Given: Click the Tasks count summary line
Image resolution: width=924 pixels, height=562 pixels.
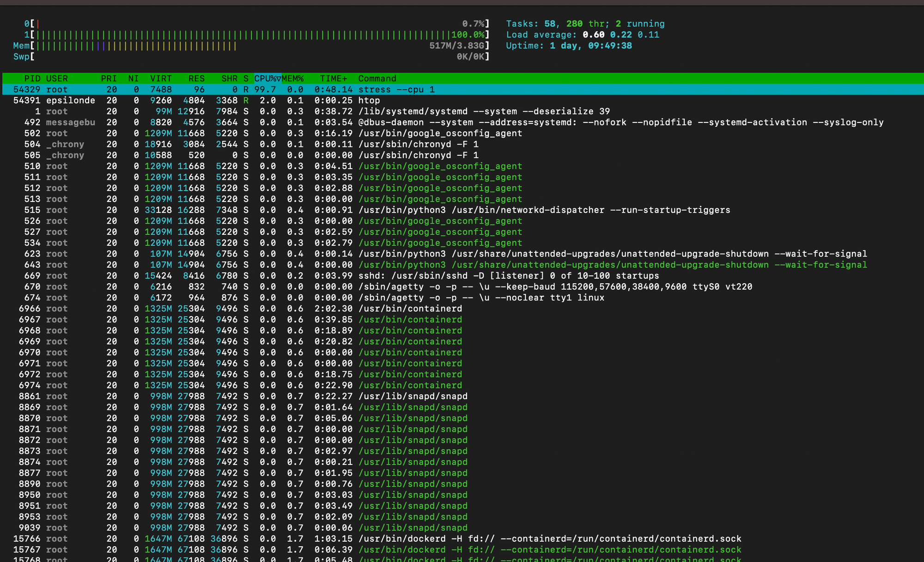Looking at the screenshot, I should [x=585, y=24].
